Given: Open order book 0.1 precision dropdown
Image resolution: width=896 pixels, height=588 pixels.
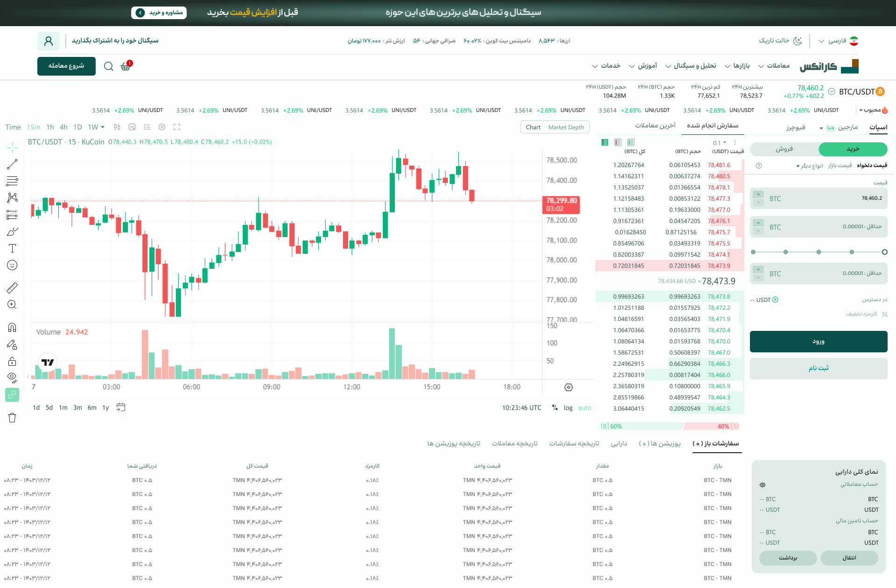Looking at the screenshot, I should (x=720, y=143).
